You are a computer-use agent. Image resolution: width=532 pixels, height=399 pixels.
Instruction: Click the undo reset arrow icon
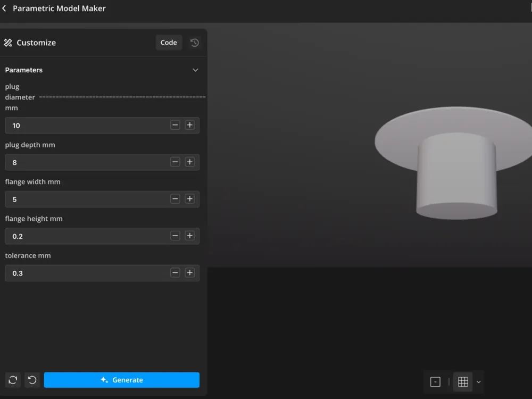[32, 380]
